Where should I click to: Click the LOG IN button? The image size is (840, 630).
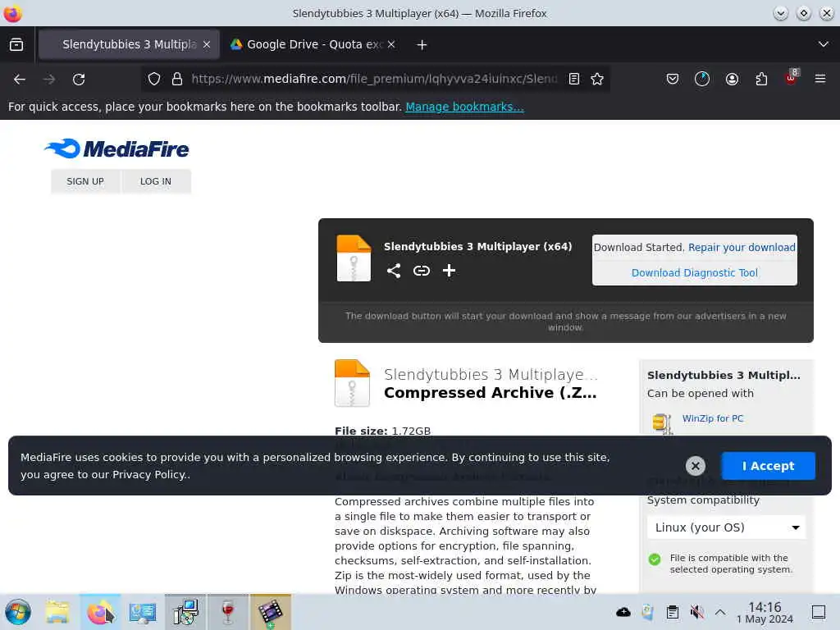(156, 181)
